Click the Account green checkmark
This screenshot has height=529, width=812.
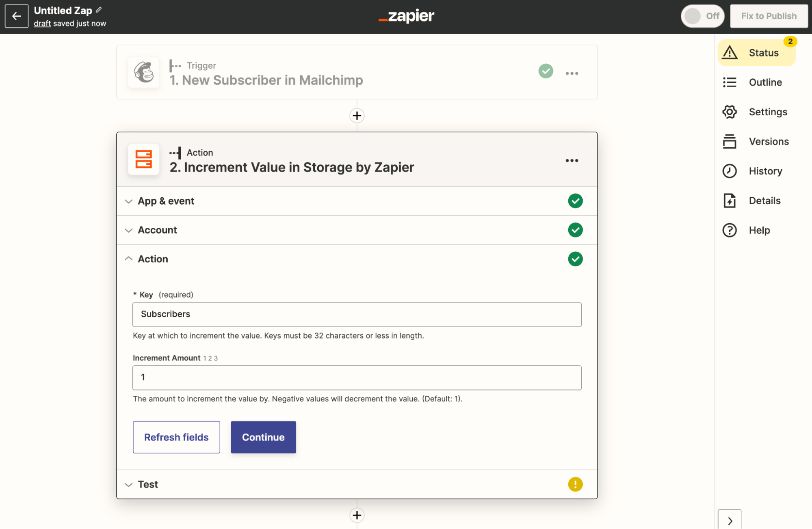(575, 230)
